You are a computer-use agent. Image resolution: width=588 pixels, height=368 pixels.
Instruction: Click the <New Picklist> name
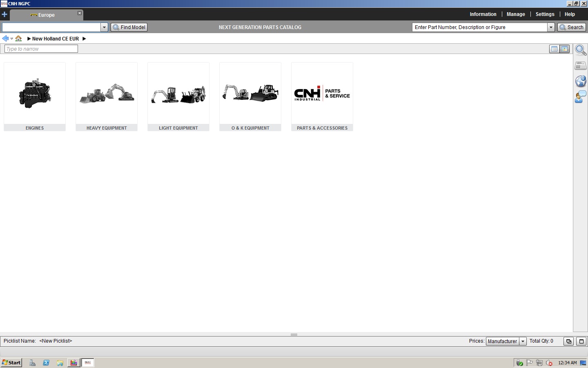point(56,341)
